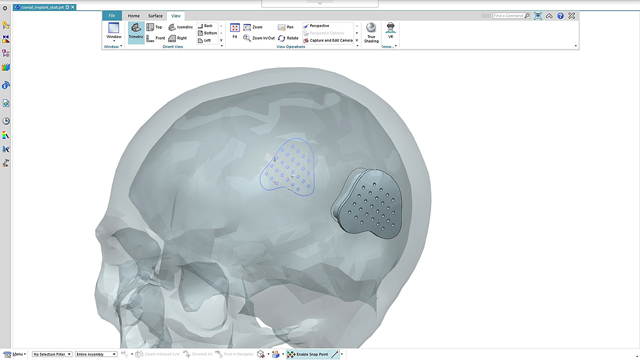Switch to the Right view
This screenshot has width=640, height=360.
178,38
